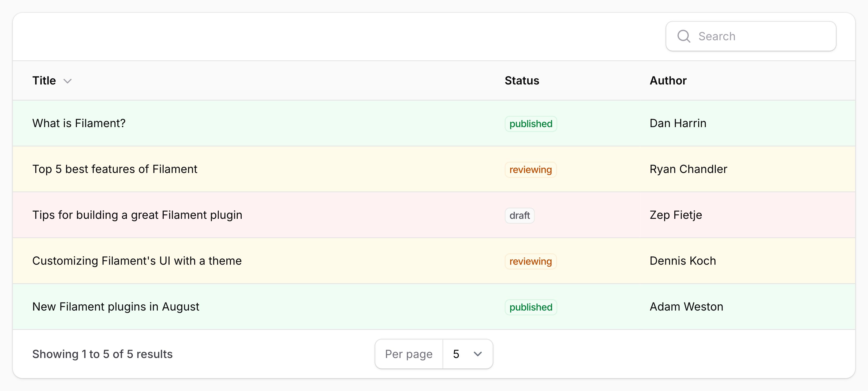Click author name Zep Fietje

tap(676, 215)
